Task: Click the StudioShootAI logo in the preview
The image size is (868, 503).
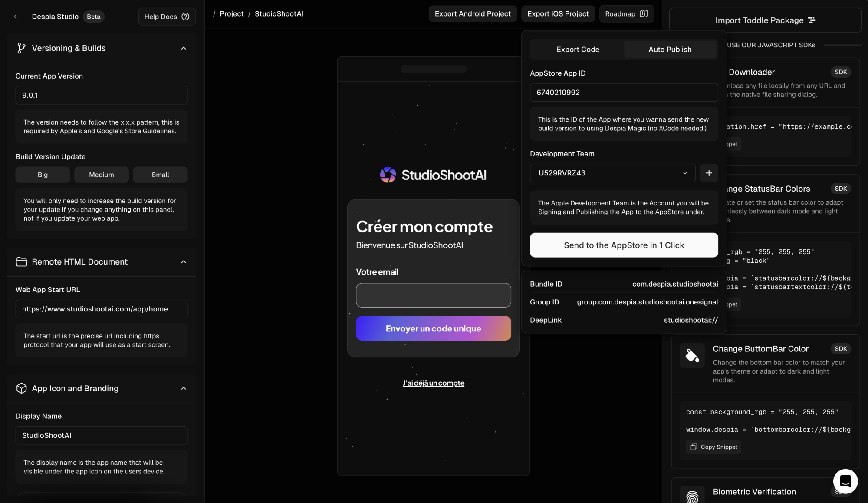Action: click(x=433, y=175)
